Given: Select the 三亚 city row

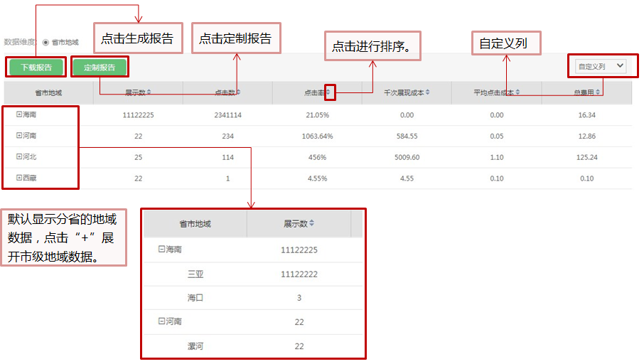Looking at the screenshot, I should click(x=195, y=274).
